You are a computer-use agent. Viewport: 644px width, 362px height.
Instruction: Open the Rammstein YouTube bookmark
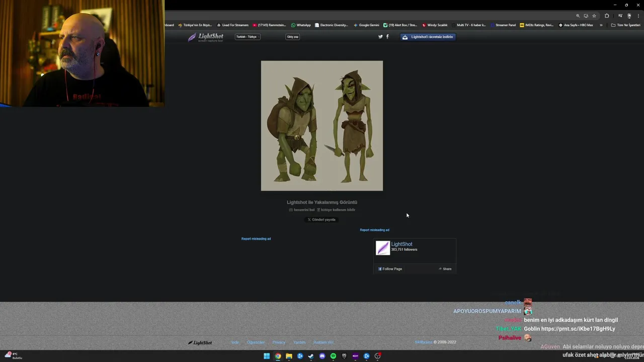(270, 25)
